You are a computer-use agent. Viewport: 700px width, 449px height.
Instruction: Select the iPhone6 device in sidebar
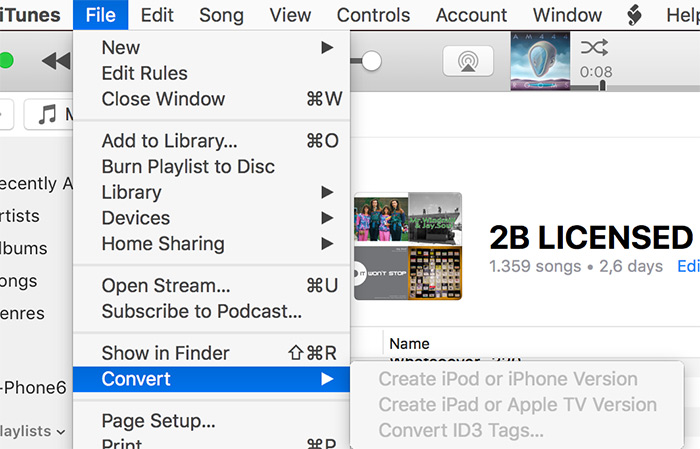[33, 387]
